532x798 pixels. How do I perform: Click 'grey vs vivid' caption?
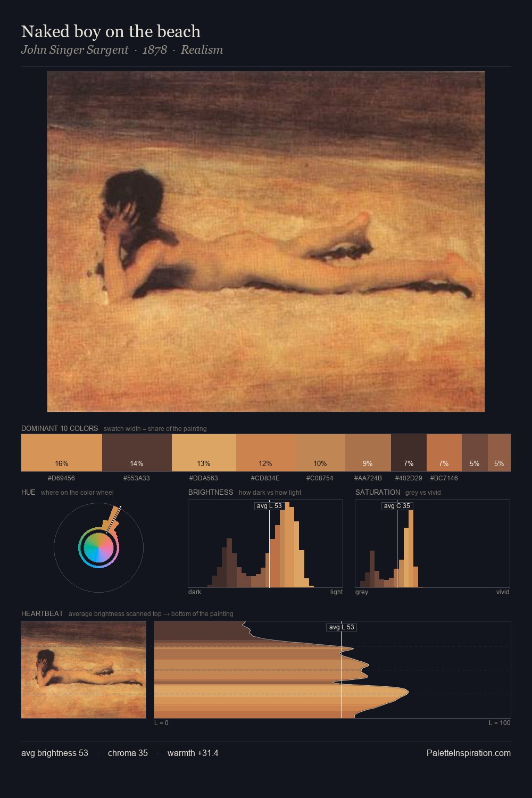coord(423,492)
